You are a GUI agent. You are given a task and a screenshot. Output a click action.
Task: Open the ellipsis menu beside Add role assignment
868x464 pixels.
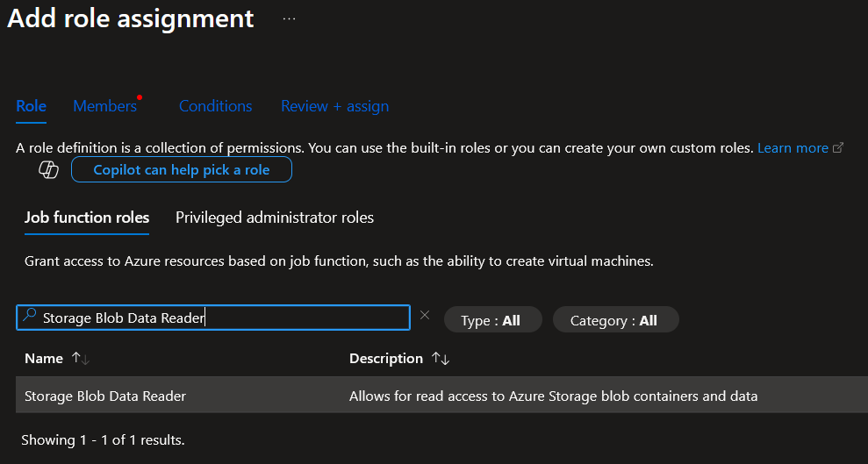click(289, 18)
